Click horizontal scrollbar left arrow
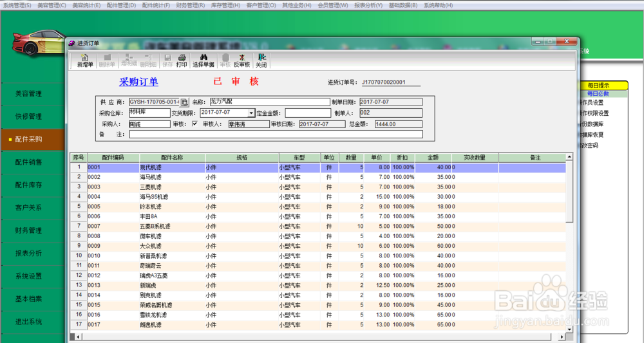This screenshot has width=644, height=343. (x=78, y=337)
